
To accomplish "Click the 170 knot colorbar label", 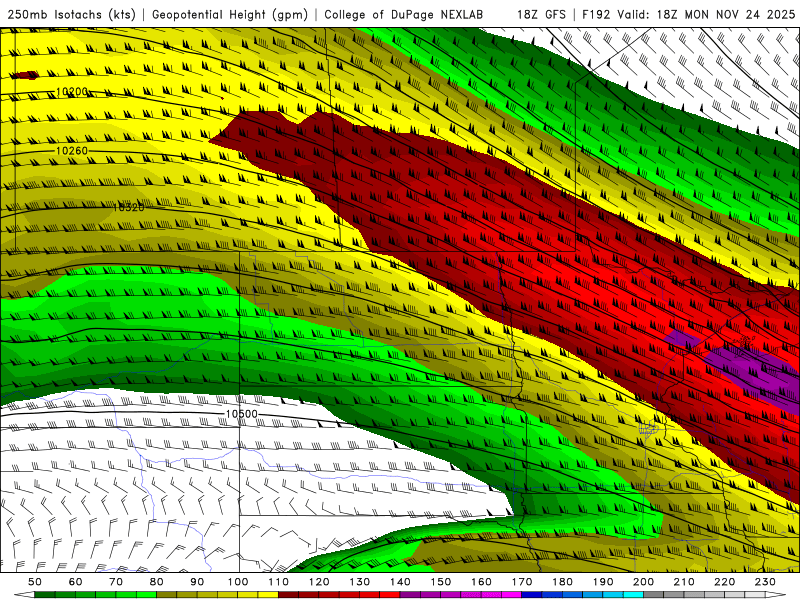I will pyautogui.click(x=521, y=582).
